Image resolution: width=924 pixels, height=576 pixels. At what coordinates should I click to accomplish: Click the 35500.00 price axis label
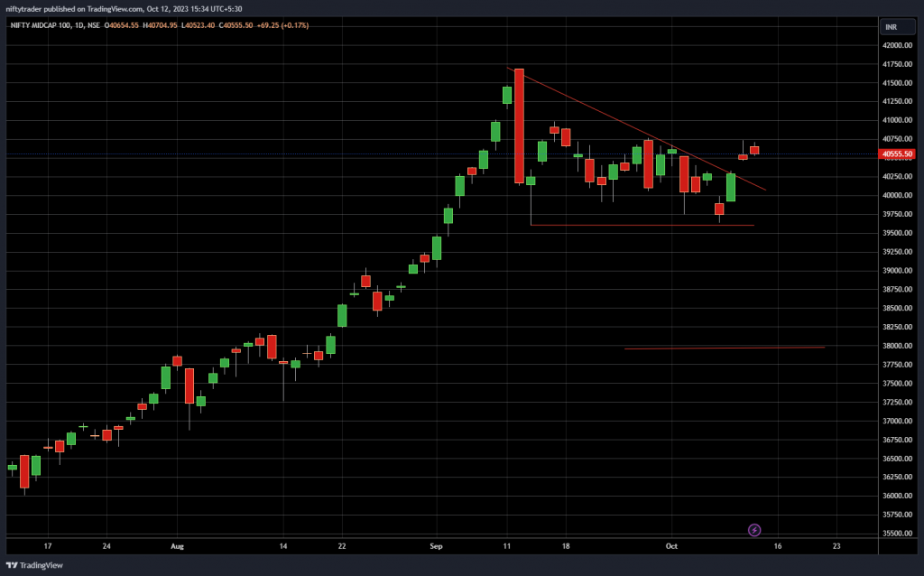[896, 534]
